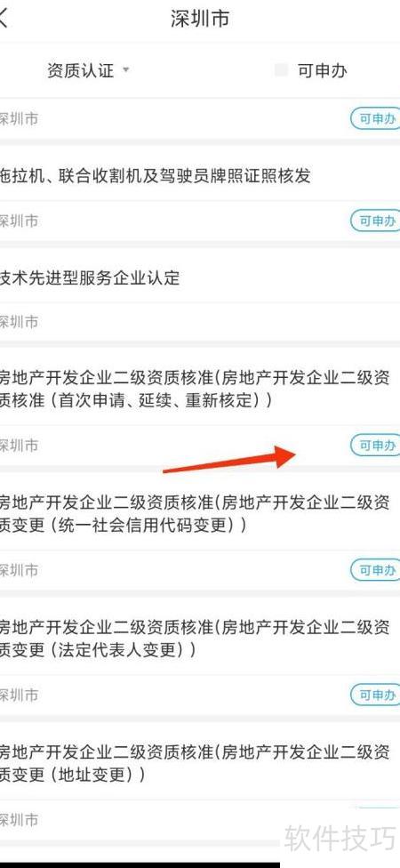Tap 可申办 badge under the tractor license item
Viewport: 400px width, 868px height.
376,221
